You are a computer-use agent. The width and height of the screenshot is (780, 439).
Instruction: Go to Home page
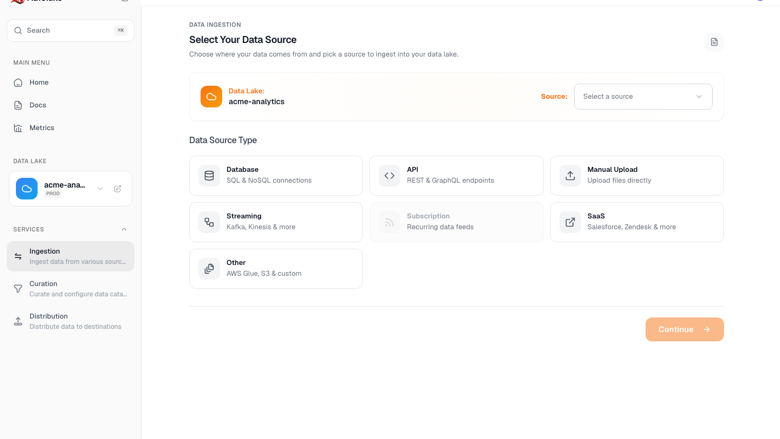pyautogui.click(x=71, y=83)
